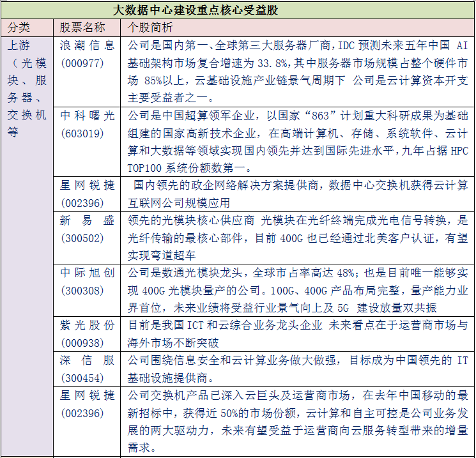Click the description starting 国内领先的政企网络解决方案提供商
Screen dimensions: 476x458
point(298,194)
